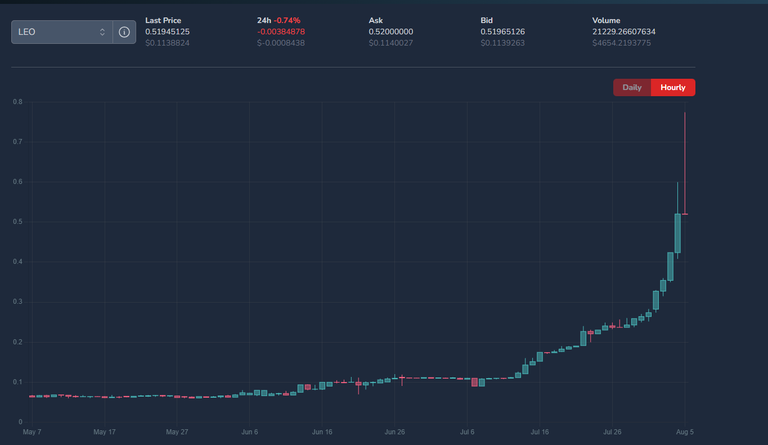Click the -0.00384878 change value

pyautogui.click(x=281, y=32)
